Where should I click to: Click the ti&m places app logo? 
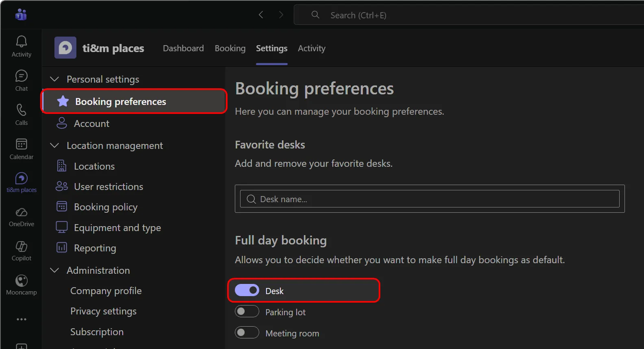click(65, 48)
